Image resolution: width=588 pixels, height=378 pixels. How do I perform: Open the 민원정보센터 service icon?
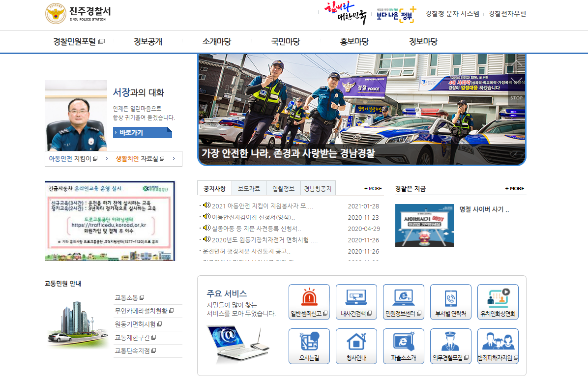(404, 302)
